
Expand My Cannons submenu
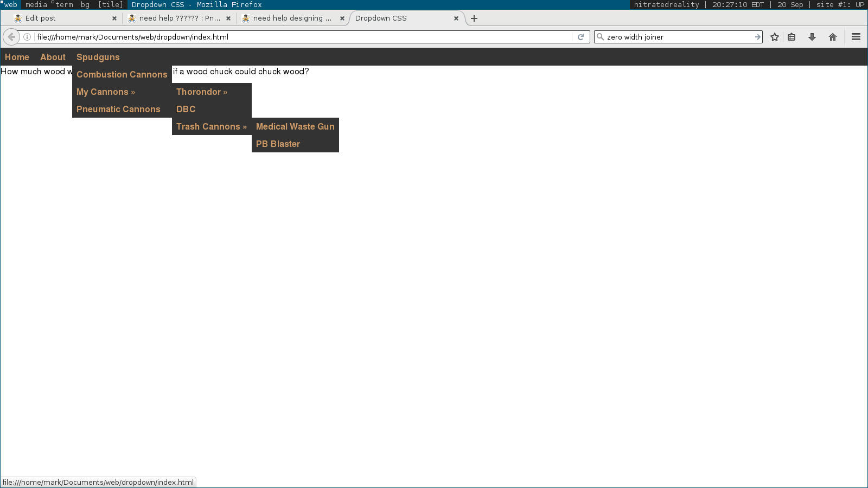click(106, 92)
